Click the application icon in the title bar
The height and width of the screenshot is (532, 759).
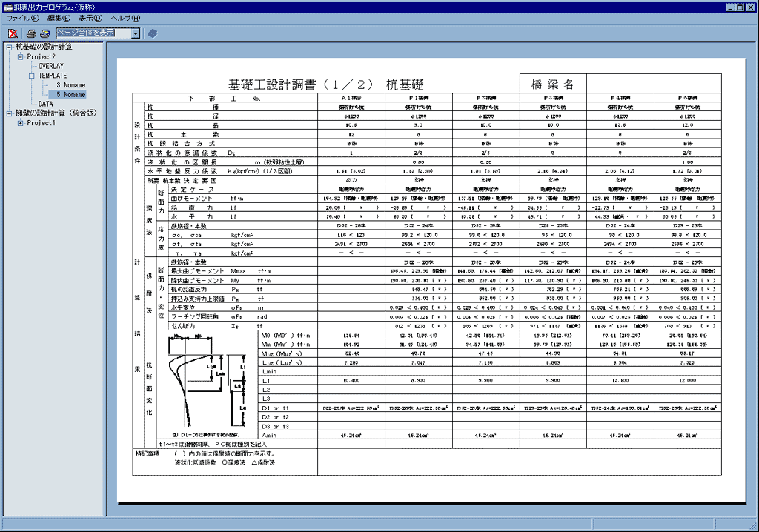(x=7, y=7)
